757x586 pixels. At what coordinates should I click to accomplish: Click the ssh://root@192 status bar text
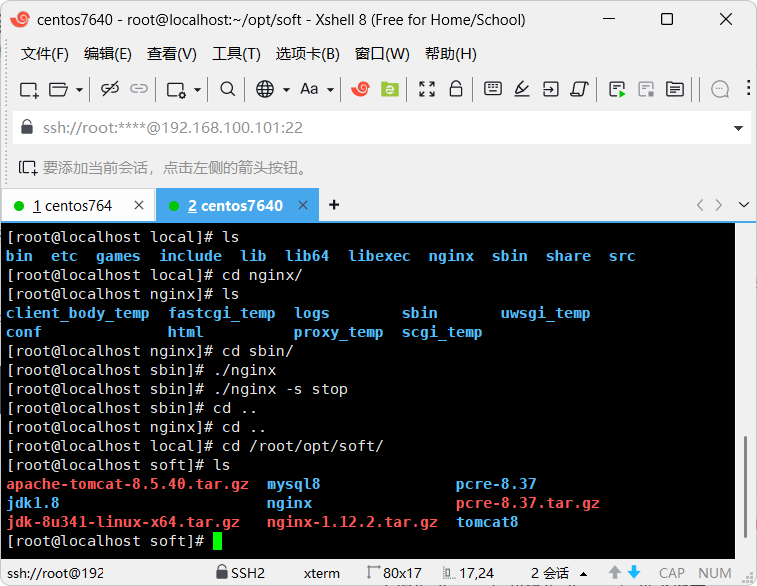click(55, 573)
